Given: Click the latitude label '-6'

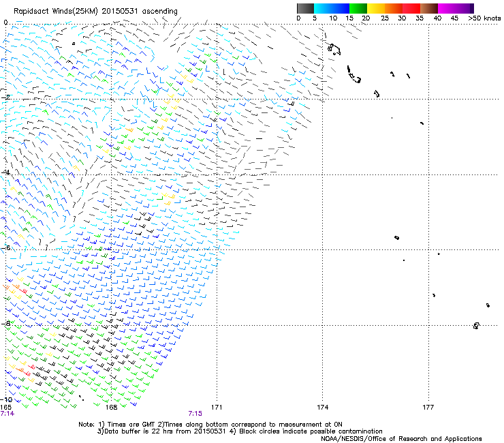Looking at the screenshot, I should (x=5, y=247).
